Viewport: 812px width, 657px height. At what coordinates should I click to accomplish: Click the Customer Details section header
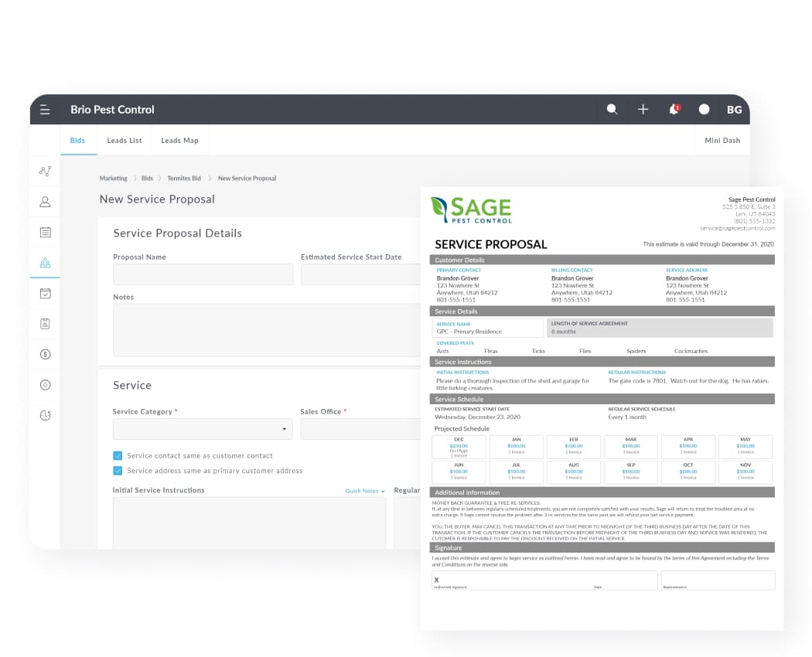[602, 260]
